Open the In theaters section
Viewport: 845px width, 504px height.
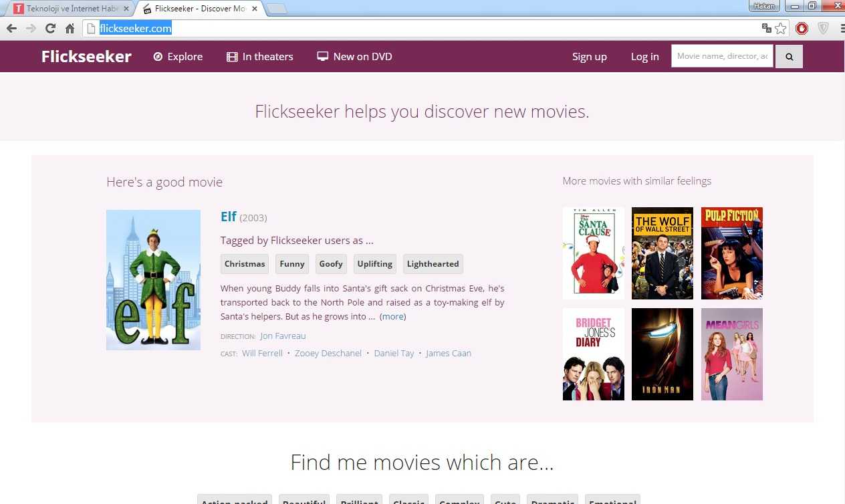260,57
